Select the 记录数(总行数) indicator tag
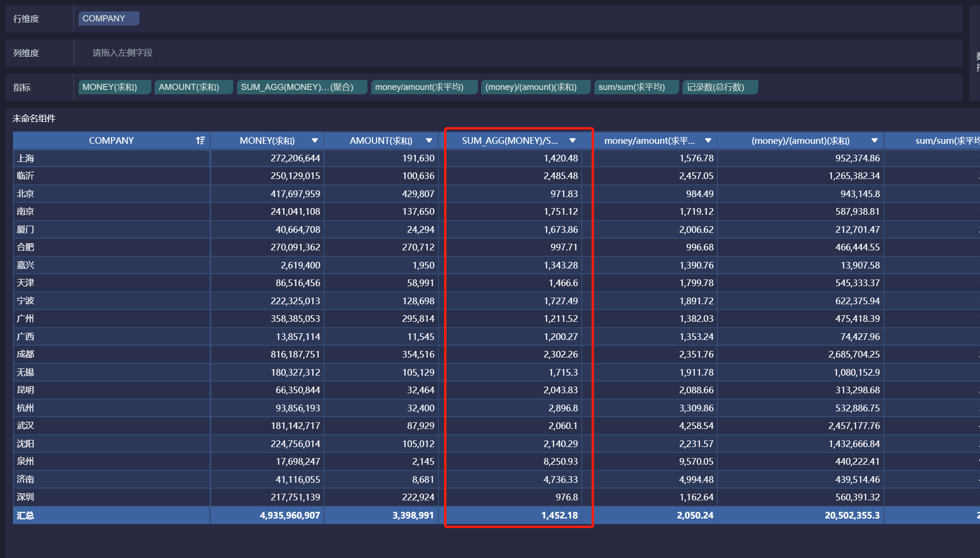 (x=720, y=87)
